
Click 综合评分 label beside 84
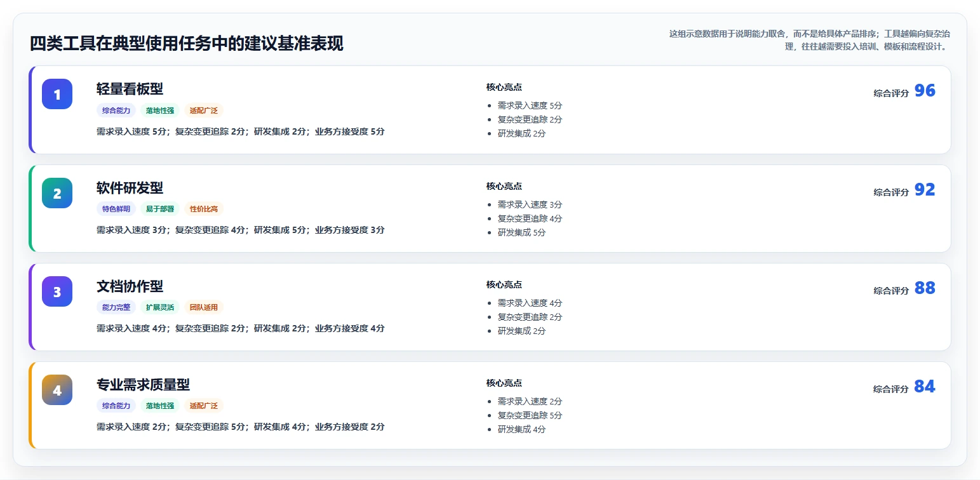(x=891, y=389)
